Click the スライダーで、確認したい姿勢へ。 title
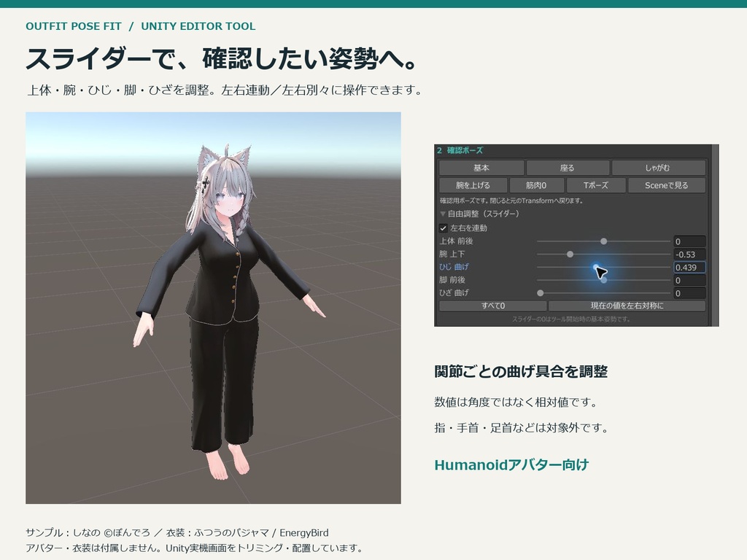This screenshot has width=747, height=560. coord(222,58)
